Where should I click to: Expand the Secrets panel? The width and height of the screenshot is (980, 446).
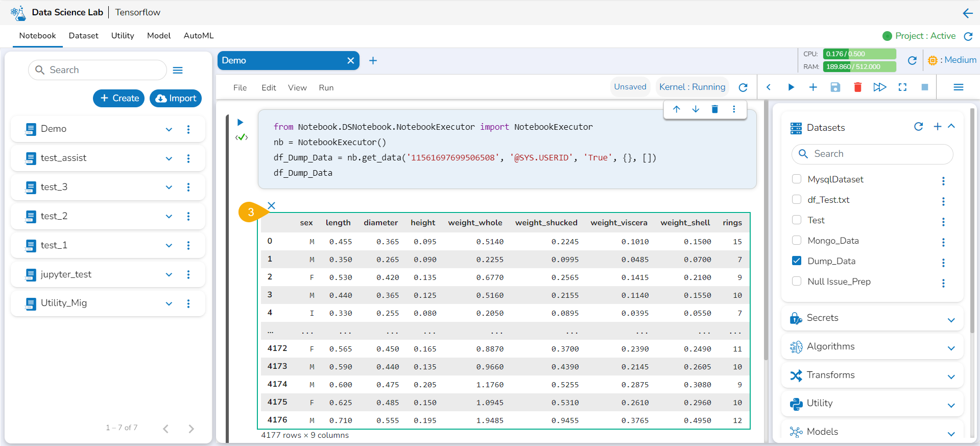951,319
